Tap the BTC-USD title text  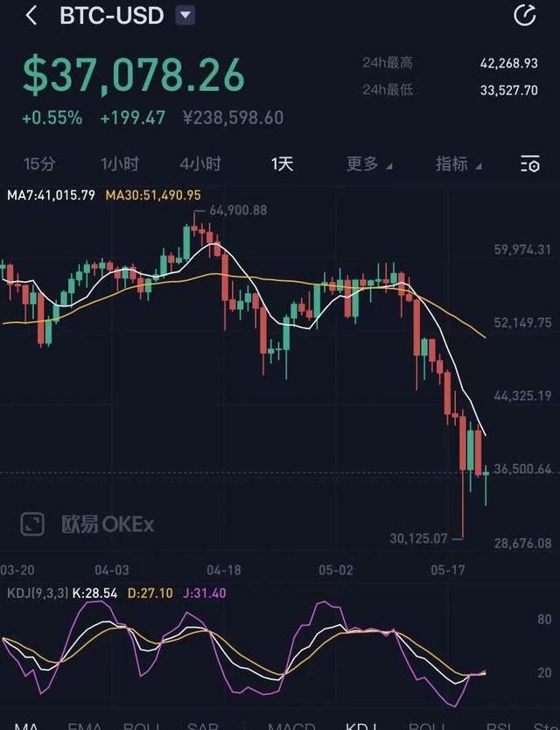point(112,16)
